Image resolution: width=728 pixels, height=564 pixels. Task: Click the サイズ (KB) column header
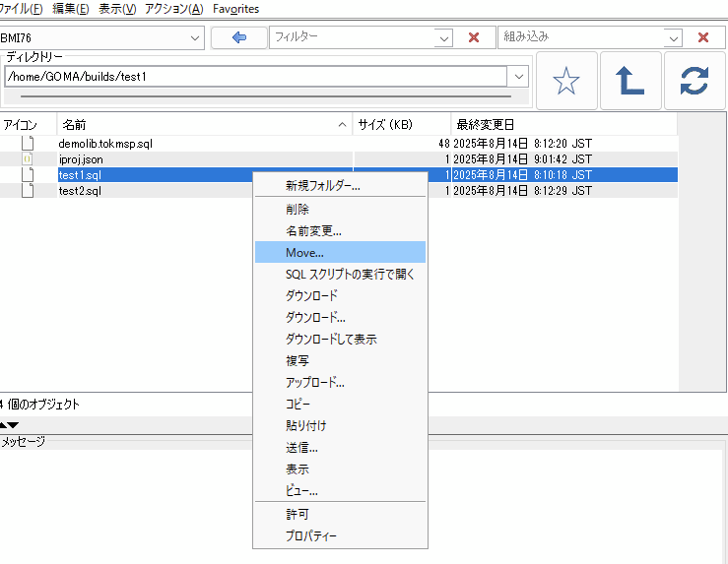tap(402, 125)
